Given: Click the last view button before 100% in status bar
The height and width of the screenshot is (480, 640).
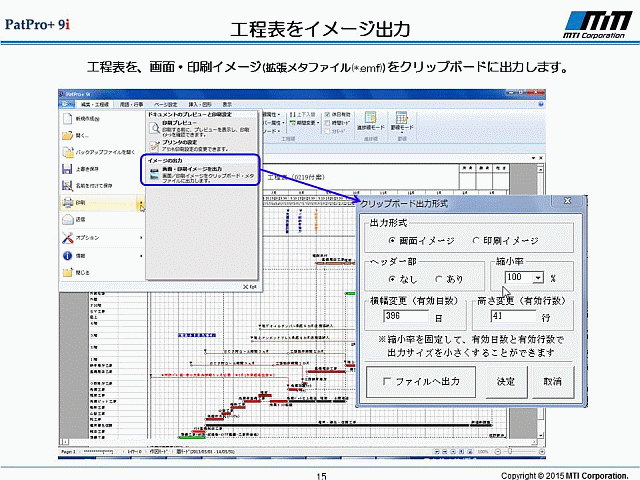Looking at the screenshot, I should [x=470, y=452].
